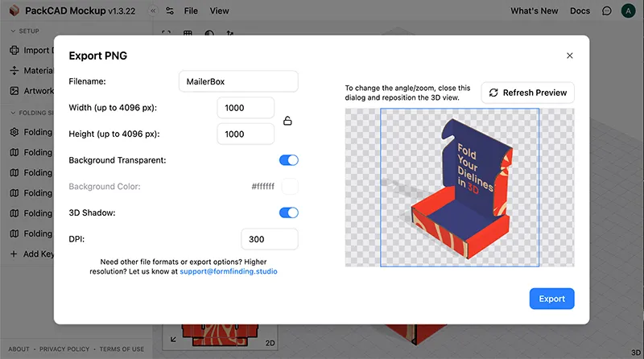Click the 2D view label

tap(270, 343)
